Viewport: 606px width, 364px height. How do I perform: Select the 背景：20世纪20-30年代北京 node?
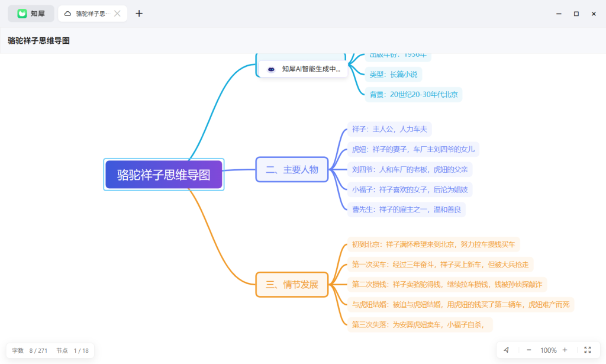click(414, 94)
